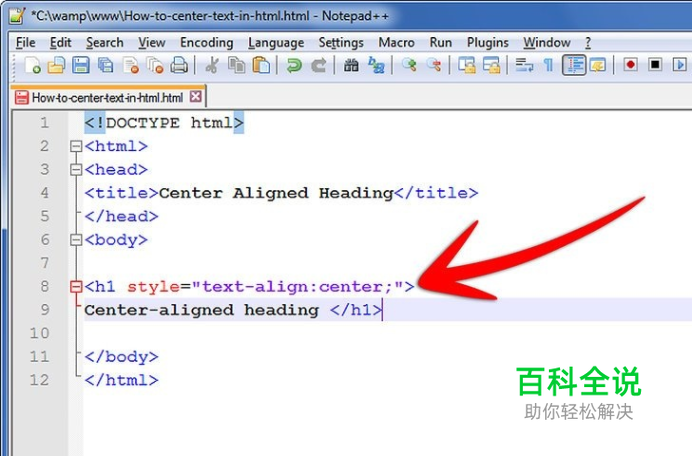Redo action toolbar icon
This screenshot has height=456, width=692.
pos(319,66)
